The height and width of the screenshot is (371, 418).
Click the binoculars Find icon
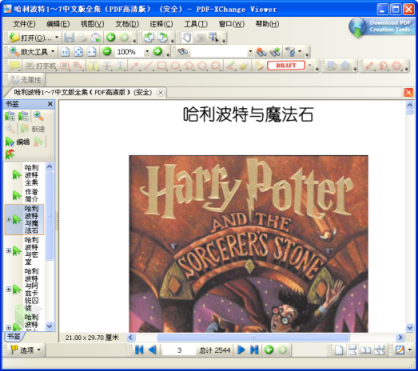[183, 52]
